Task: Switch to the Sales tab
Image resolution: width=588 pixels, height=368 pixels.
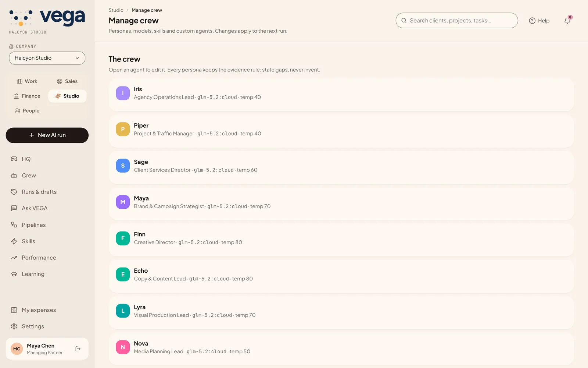Action: tap(67, 81)
